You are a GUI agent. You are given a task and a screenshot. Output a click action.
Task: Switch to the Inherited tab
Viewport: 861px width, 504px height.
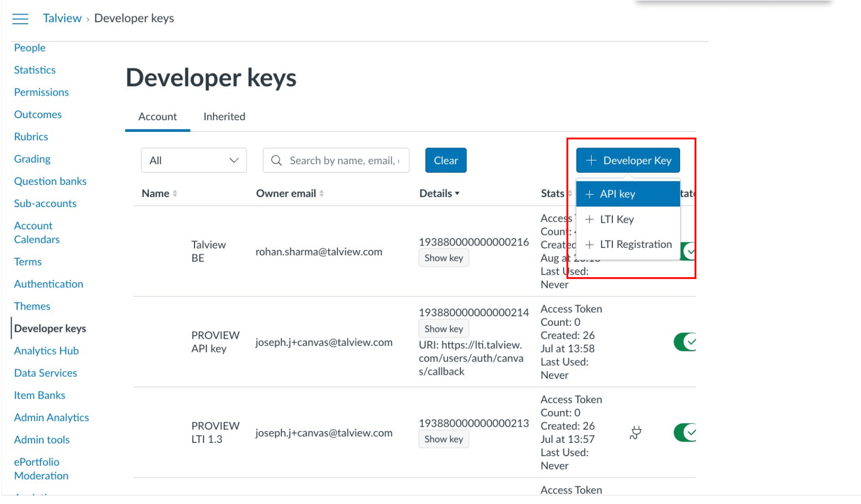point(224,117)
